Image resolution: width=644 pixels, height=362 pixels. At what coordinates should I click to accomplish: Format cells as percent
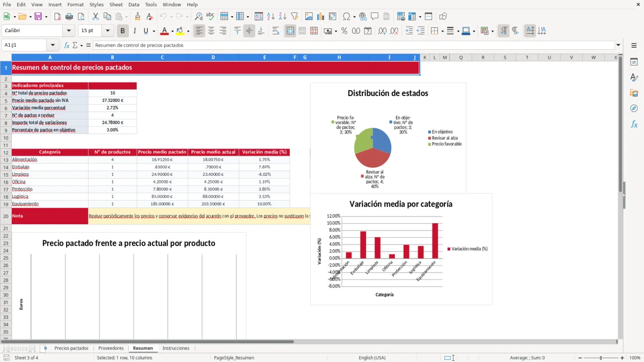(x=345, y=31)
